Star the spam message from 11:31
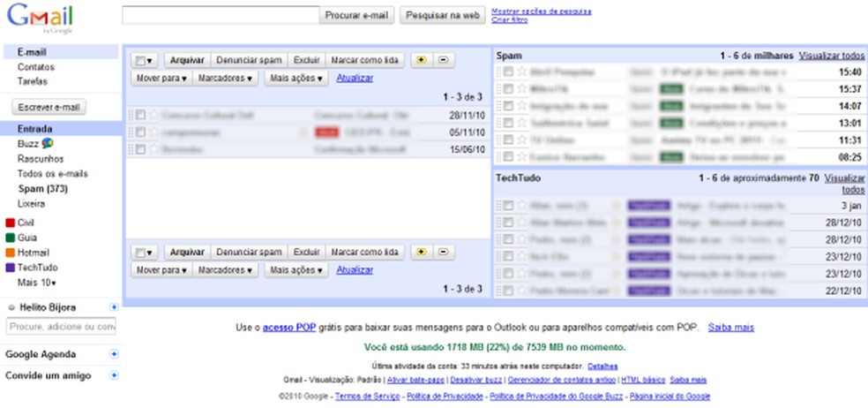This screenshot has height=408, width=868. (x=521, y=140)
